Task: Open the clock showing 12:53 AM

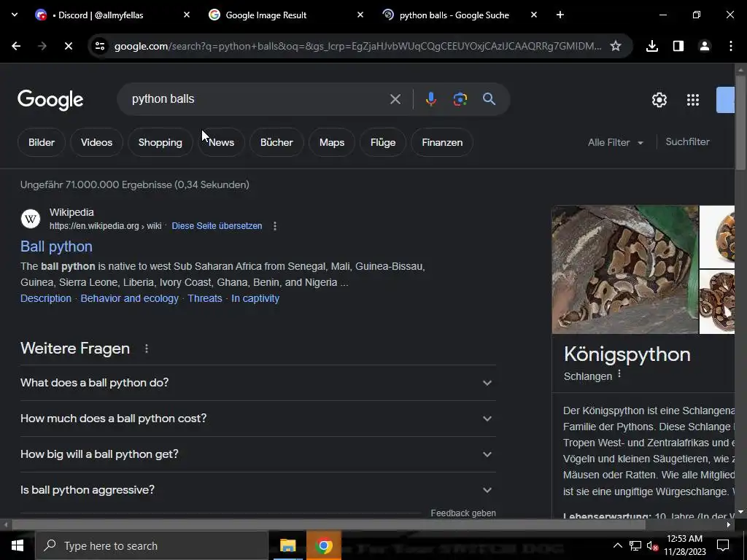Action: 684,545
